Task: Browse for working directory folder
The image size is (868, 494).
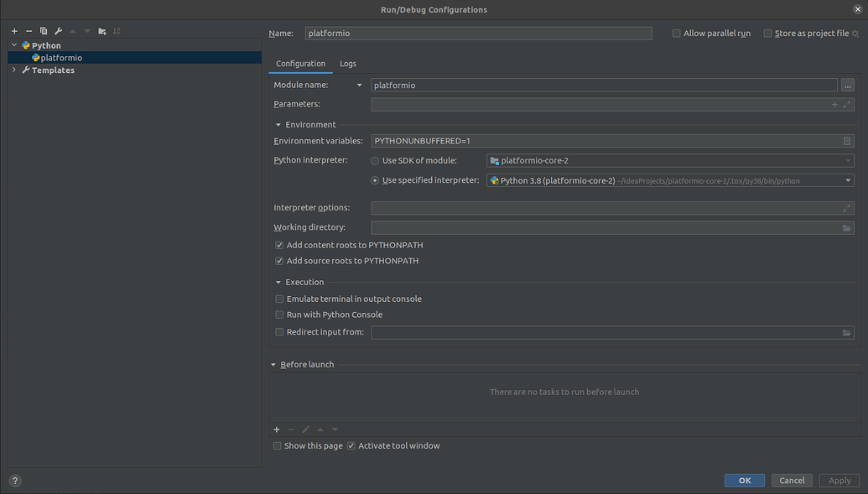Action: point(847,227)
